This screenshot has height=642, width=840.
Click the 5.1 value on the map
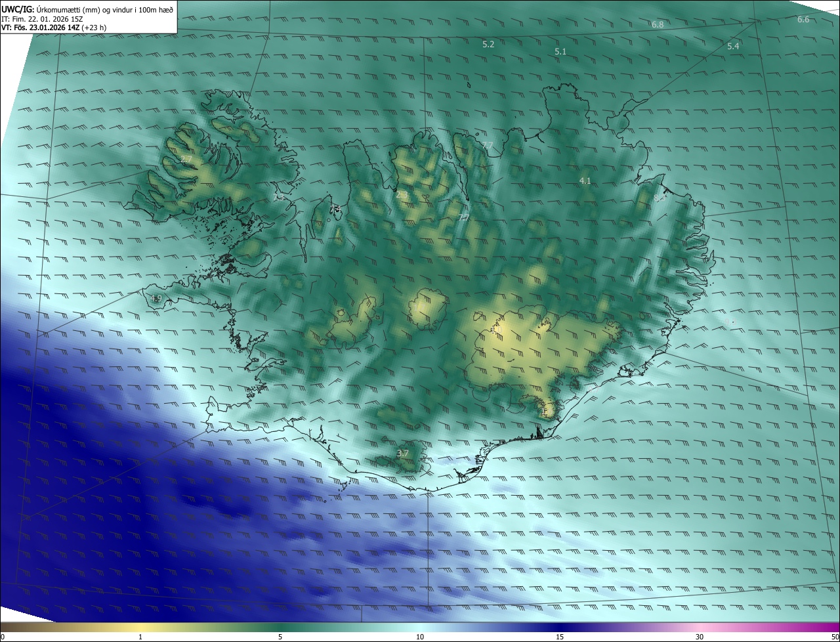click(560, 51)
